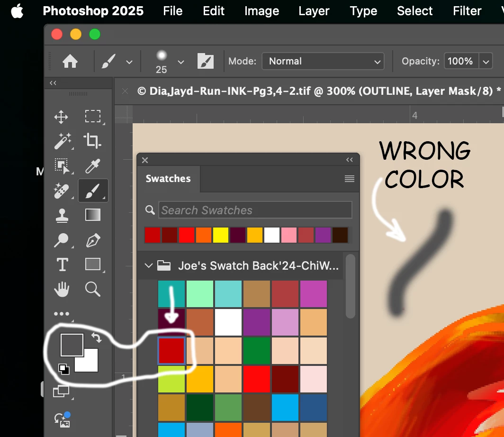Open the Layer menu
The width and height of the screenshot is (504, 437).
[314, 11]
